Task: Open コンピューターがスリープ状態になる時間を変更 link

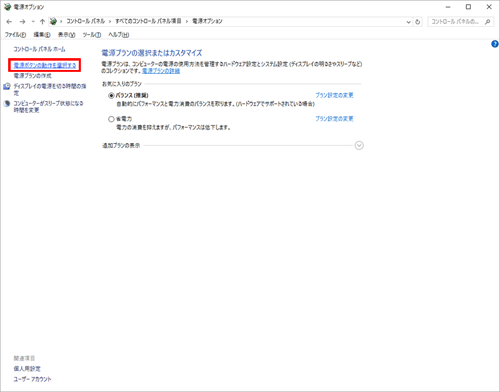Action: click(48, 107)
